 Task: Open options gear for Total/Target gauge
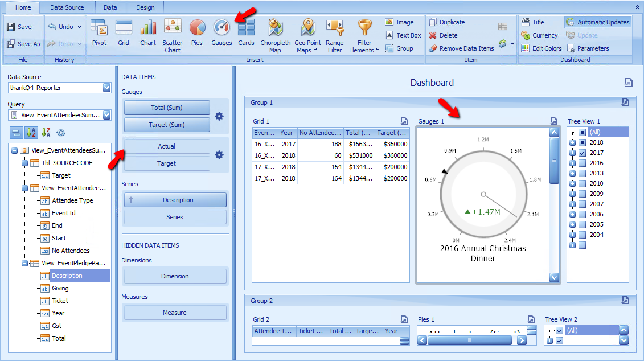[x=219, y=116]
